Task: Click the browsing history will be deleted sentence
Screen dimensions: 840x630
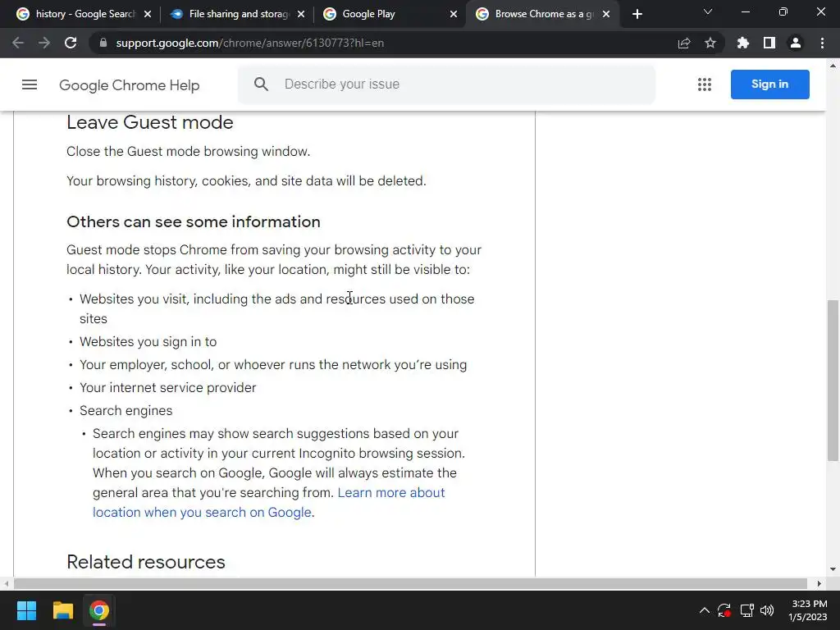Action: (246, 181)
